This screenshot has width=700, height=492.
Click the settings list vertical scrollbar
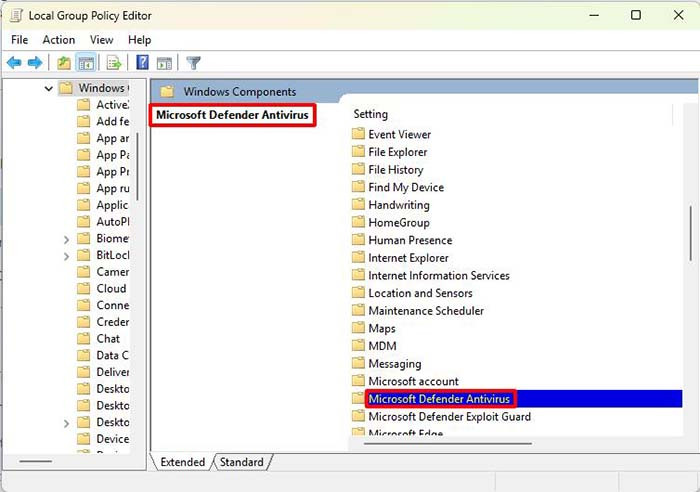pos(691,234)
